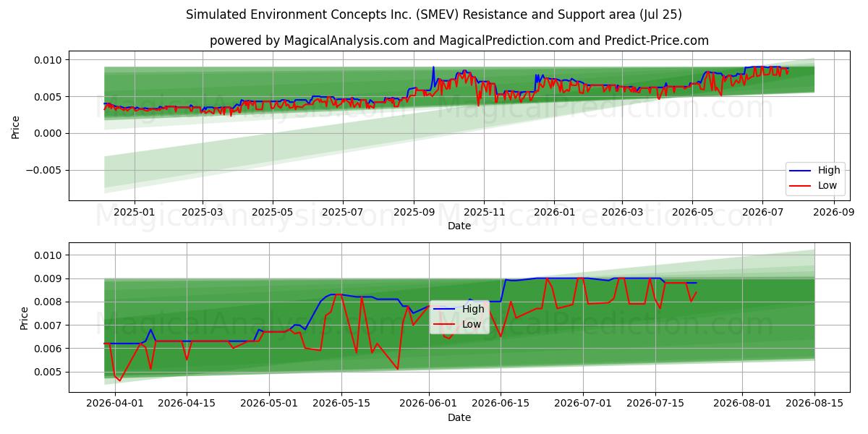Screen dimensions: 868x434
Task: Click the '2025-09' tick label
Action: 414,212
